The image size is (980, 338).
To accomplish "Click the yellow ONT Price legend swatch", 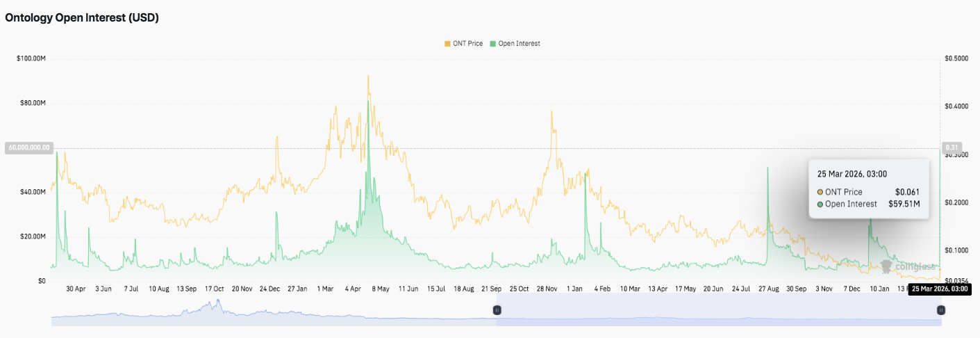I will click(x=447, y=43).
